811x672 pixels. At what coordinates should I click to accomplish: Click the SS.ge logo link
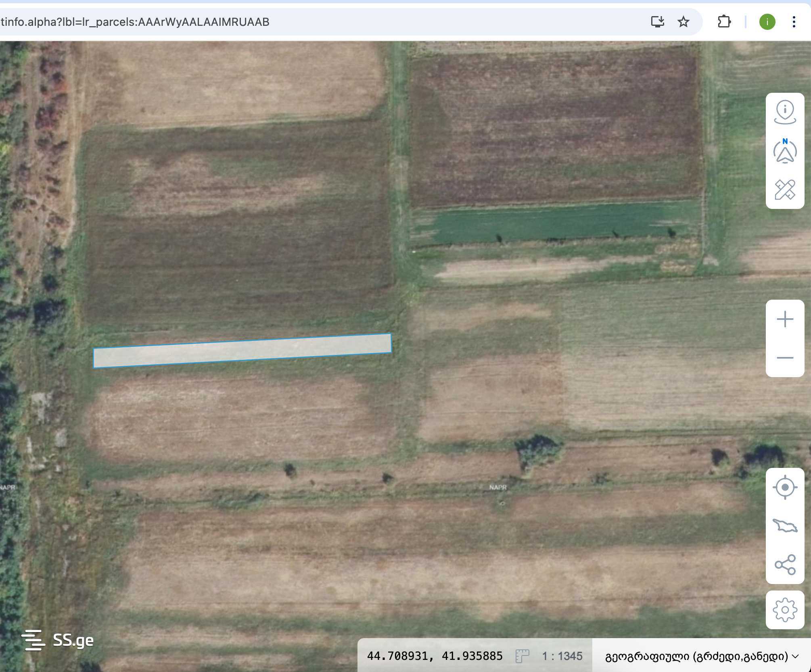coord(73,640)
